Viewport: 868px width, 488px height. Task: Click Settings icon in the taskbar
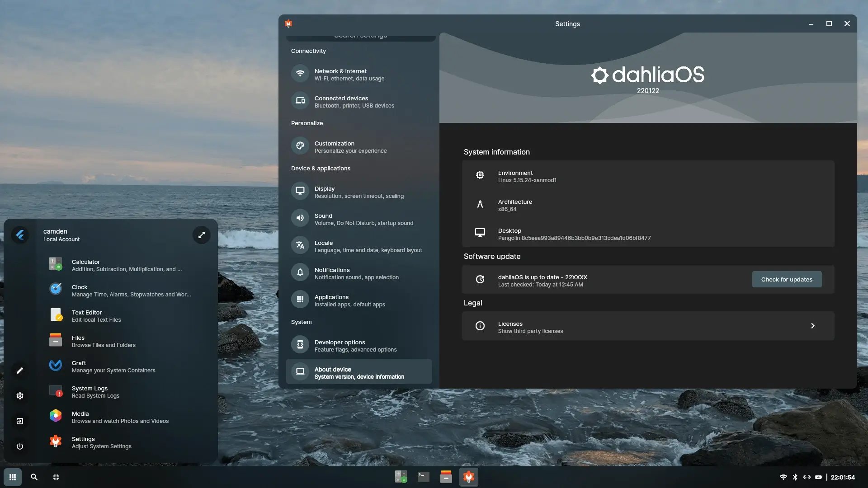pos(469,477)
